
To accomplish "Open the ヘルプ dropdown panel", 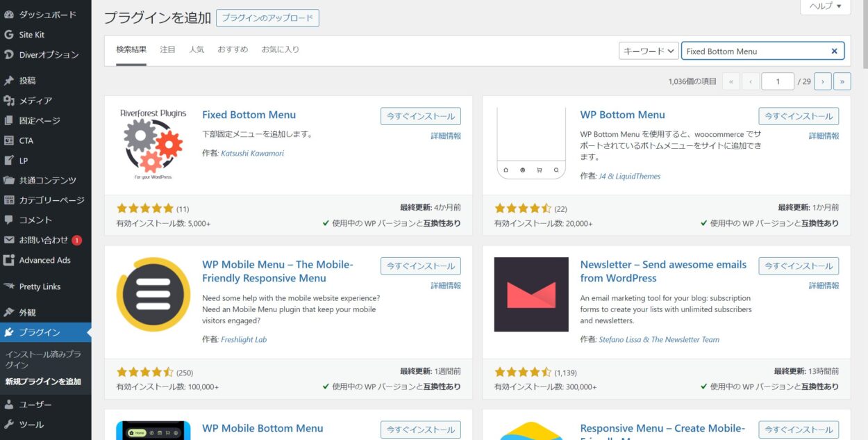I will click(824, 7).
